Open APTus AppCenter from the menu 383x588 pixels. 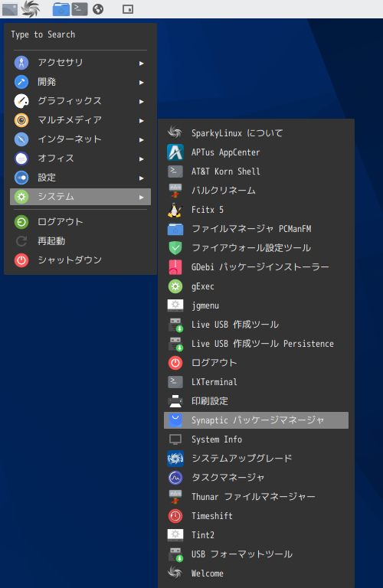pos(256,152)
